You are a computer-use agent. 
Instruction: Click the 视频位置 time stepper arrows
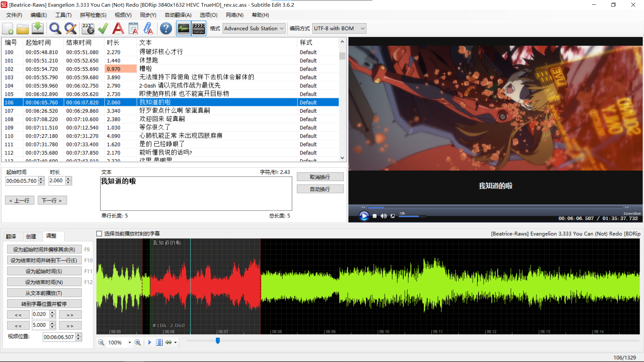tap(78, 337)
